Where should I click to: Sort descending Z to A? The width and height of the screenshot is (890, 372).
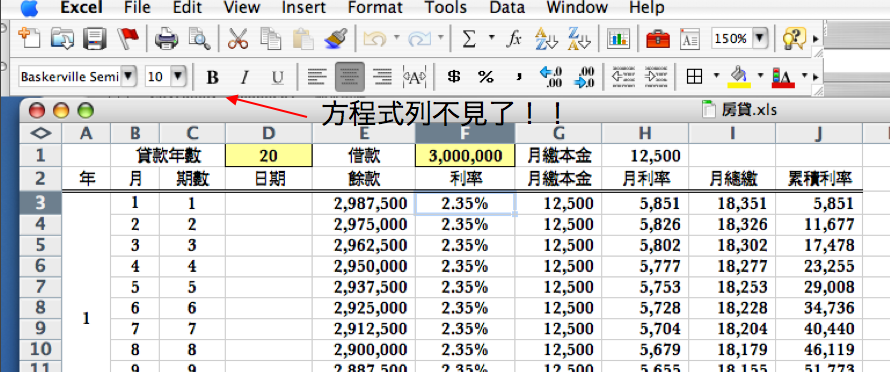[x=579, y=38]
